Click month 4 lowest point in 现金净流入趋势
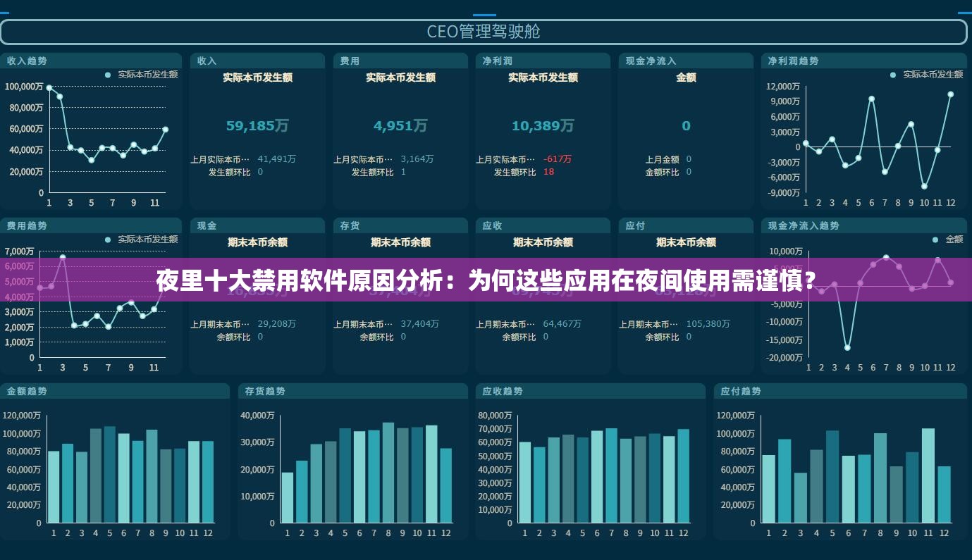The image size is (972, 560). point(847,347)
